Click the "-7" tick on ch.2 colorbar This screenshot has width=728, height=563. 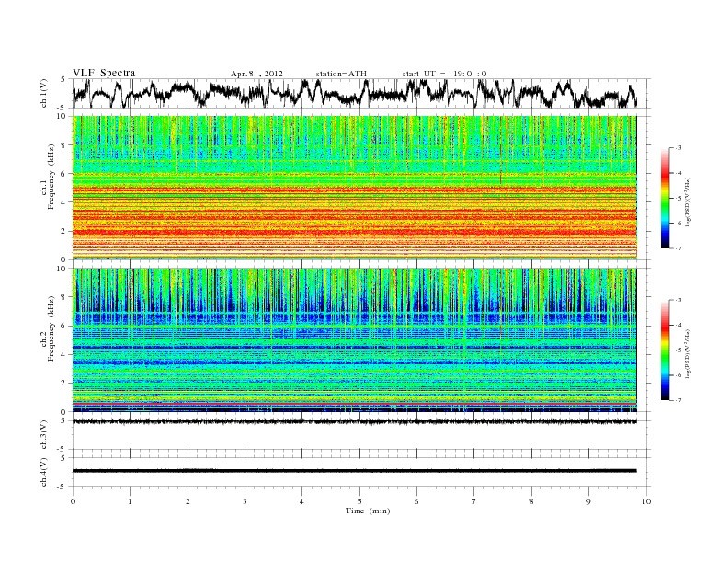click(678, 400)
